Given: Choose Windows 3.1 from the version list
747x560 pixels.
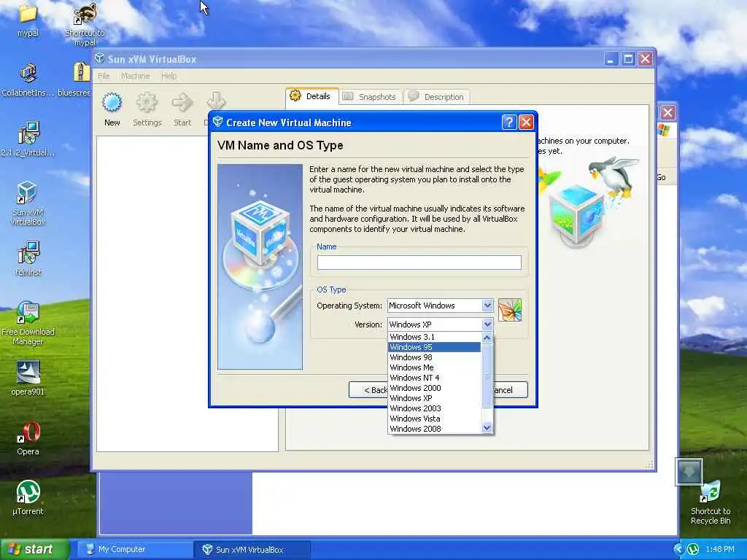Looking at the screenshot, I should click(435, 337).
